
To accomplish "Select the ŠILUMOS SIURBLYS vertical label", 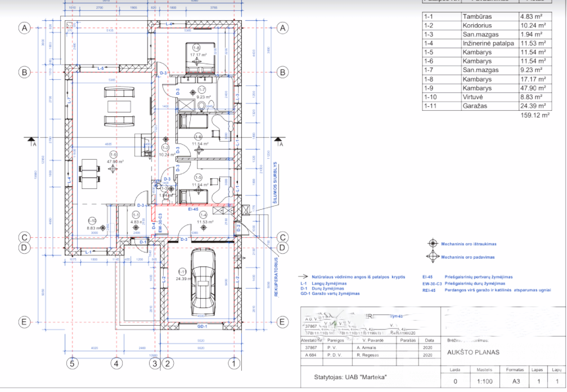I will coord(275,183).
